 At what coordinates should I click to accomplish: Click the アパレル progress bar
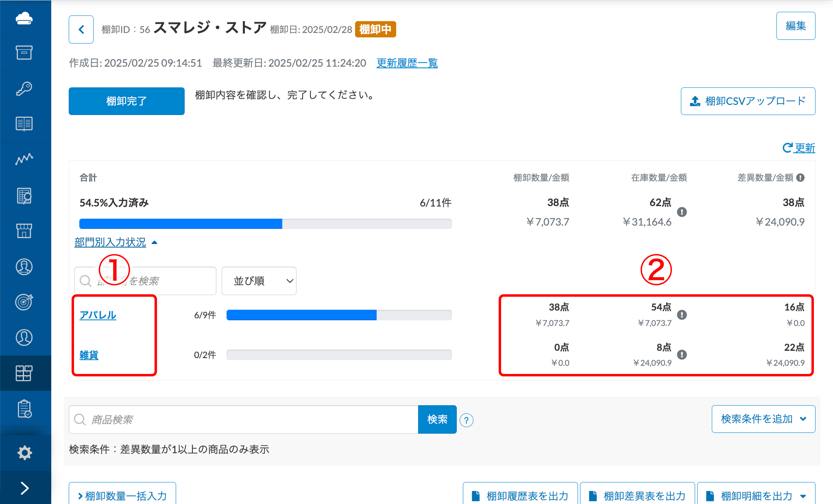click(x=338, y=315)
